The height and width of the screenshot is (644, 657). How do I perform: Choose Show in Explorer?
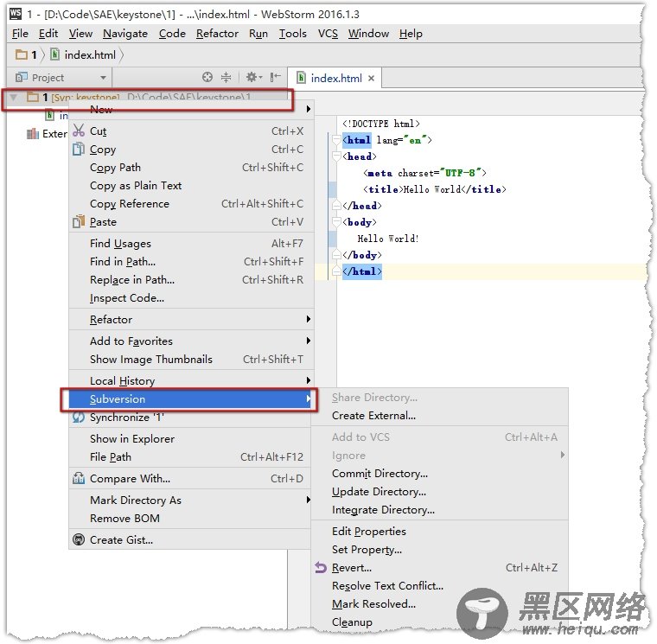pos(192,438)
